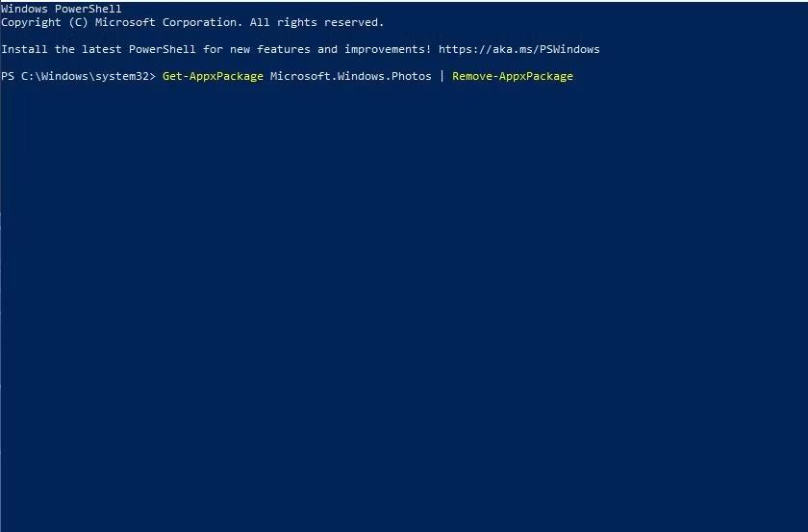Place cursor right after Remove-AppxPackage

(x=575, y=76)
